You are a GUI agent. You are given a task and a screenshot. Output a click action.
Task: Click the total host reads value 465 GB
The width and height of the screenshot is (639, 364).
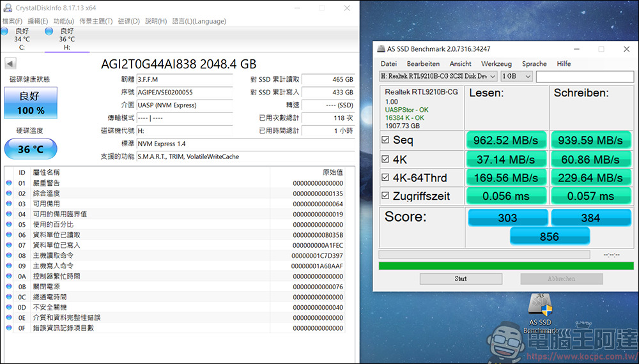[x=328, y=79]
